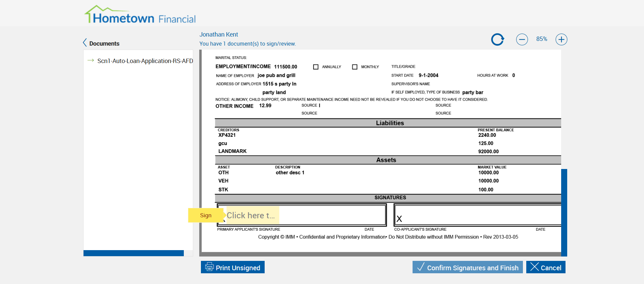Check the MONTHLY income checkbox
This screenshot has height=284, width=644.
pos(355,67)
